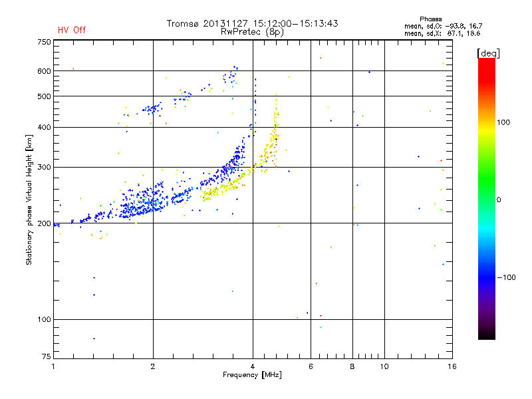This screenshot has height=399, width=532.
Task: Click the y-axis label '750'
Action: tap(44, 42)
